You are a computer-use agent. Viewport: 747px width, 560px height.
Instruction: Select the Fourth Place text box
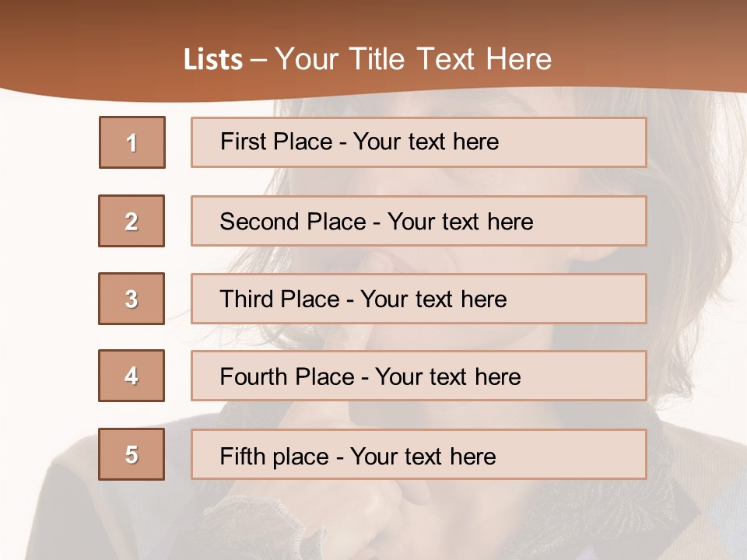419,376
